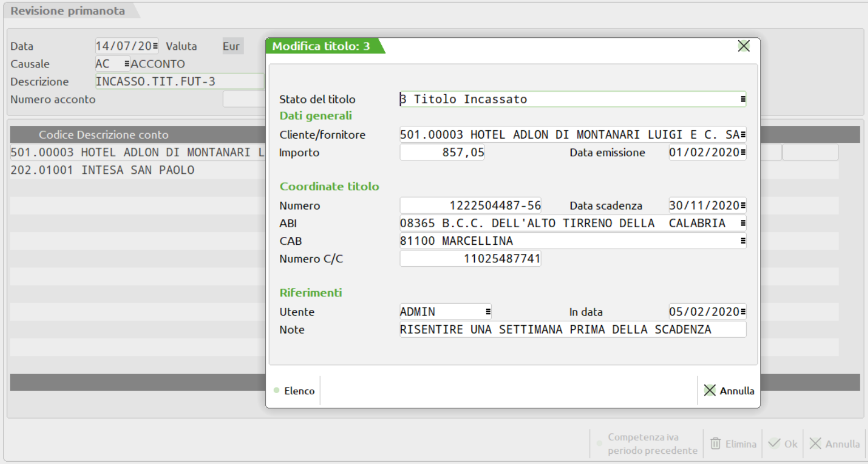Click the Importo amount field
The image size is (868, 464).
442,152
